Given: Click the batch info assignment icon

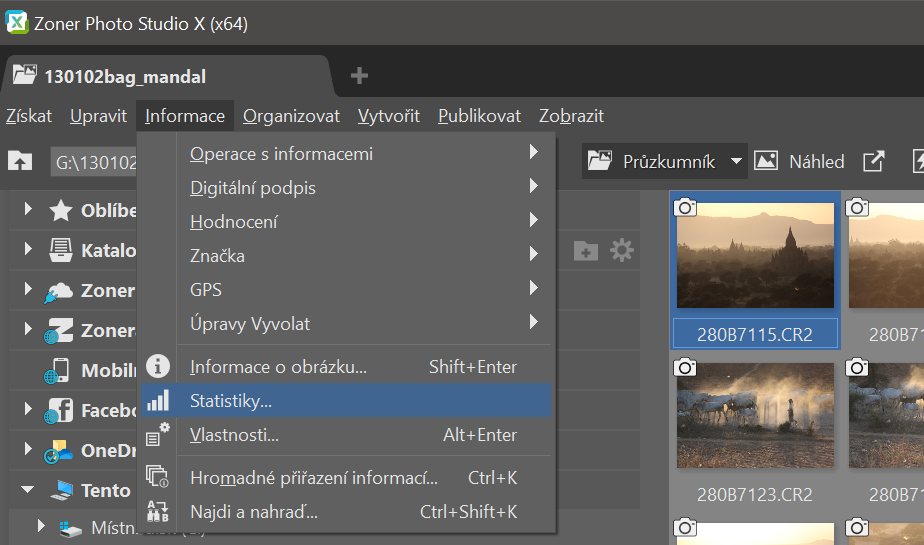Looking at the screenshot, I should click(x=157, y=477).
